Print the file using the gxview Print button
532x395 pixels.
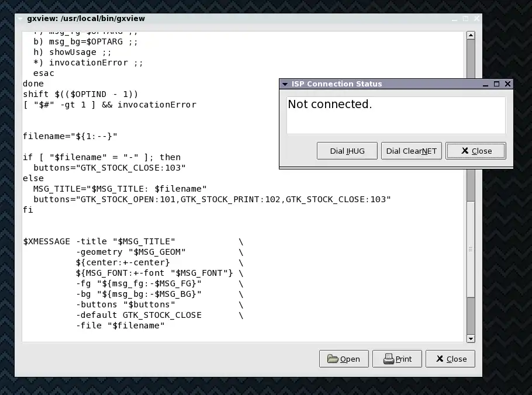[397, 359]
